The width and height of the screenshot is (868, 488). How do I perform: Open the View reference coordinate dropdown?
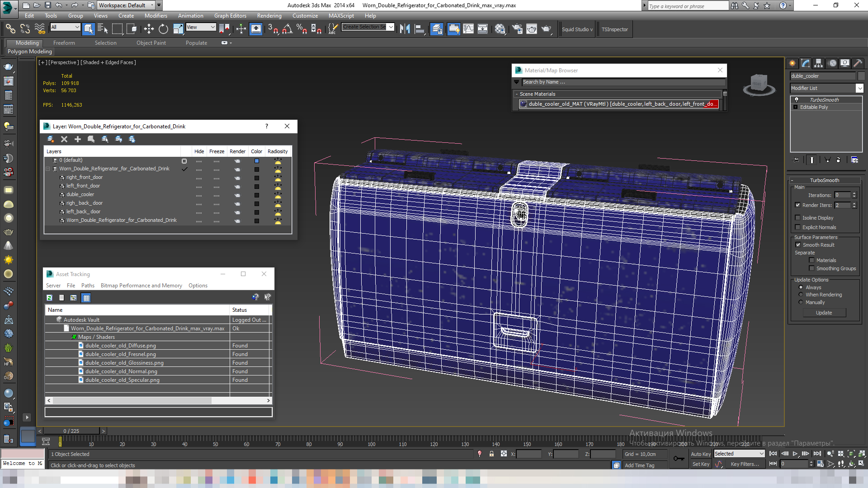click(x=201, y=27)
